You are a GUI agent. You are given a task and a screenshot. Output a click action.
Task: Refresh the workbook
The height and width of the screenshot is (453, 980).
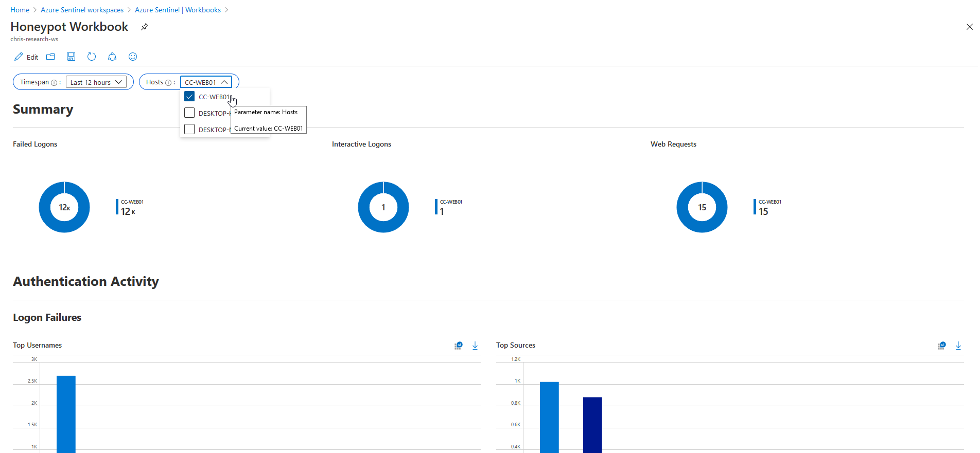tap(92, 57)
